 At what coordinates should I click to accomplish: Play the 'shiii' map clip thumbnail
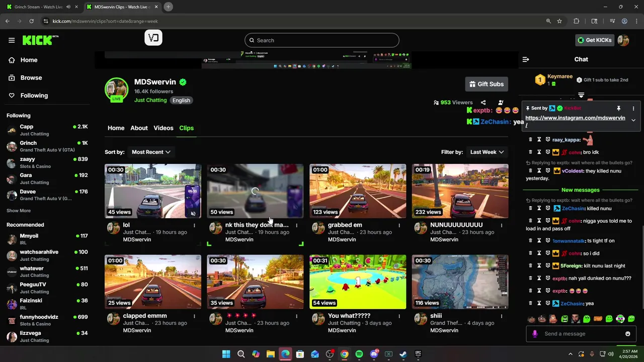click(460, 282)
